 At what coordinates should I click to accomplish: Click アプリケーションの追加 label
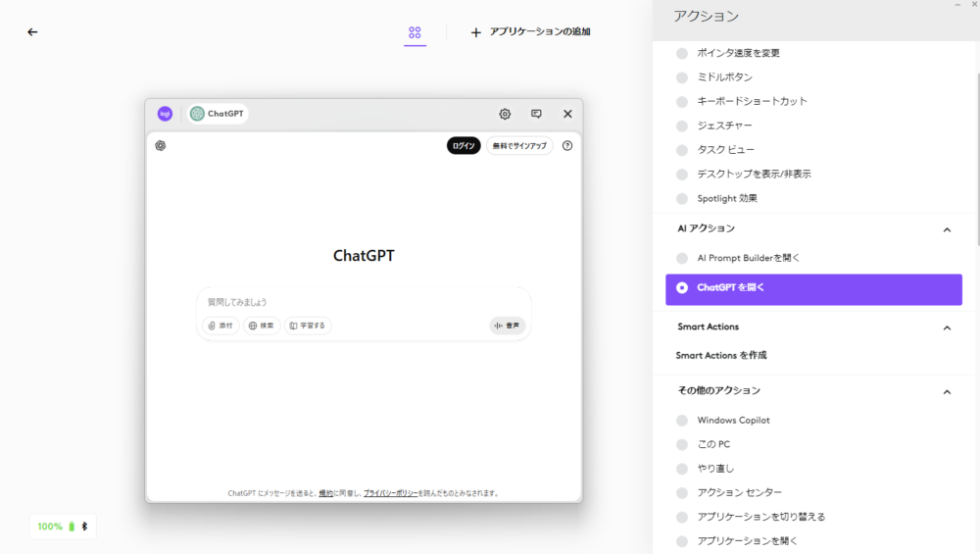[x=540, y=31]
